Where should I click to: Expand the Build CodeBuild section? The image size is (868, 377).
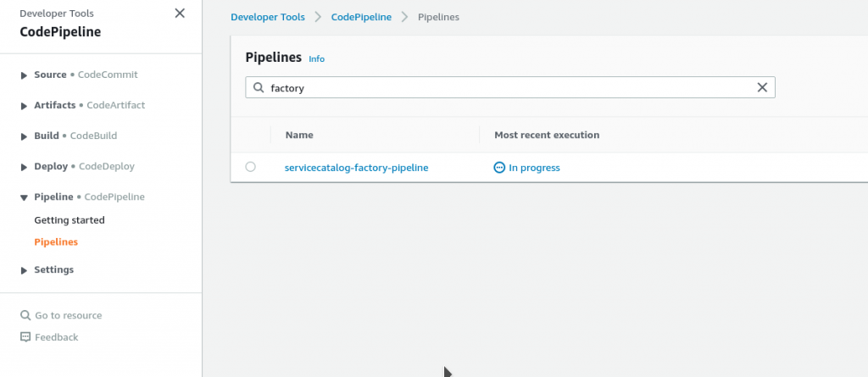pyautogui.click(x=24, y=136)
